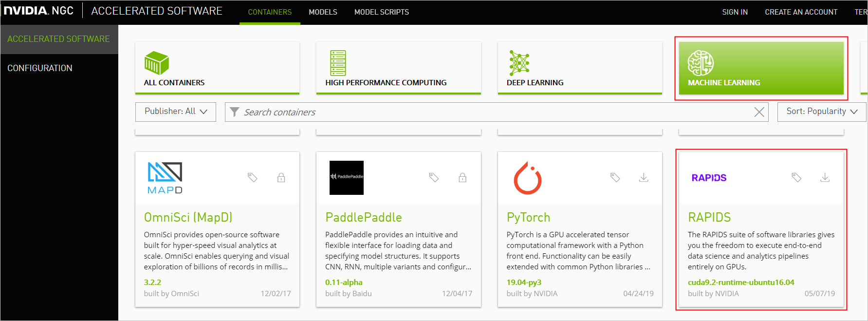This screenshot has height=321, width=868.
Task: Click the download icon on PyTorch card
Action: tap(644, 177)
